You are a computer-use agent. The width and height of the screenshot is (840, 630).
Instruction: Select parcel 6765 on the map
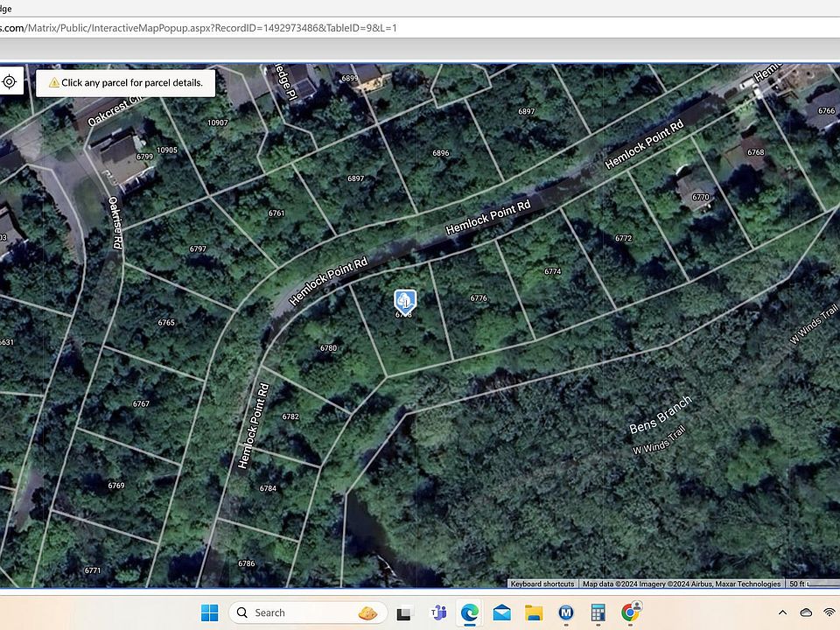pyautogui.click(x=166, y=323)
